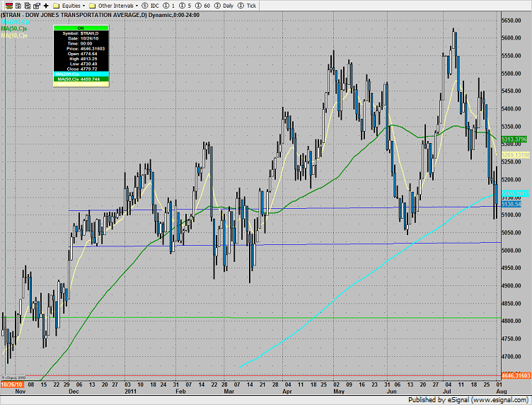Viewport: 532px width, 405px height.
Task: Click the green MA(50,C)s 4459.744 row
Action: point(81,79)
